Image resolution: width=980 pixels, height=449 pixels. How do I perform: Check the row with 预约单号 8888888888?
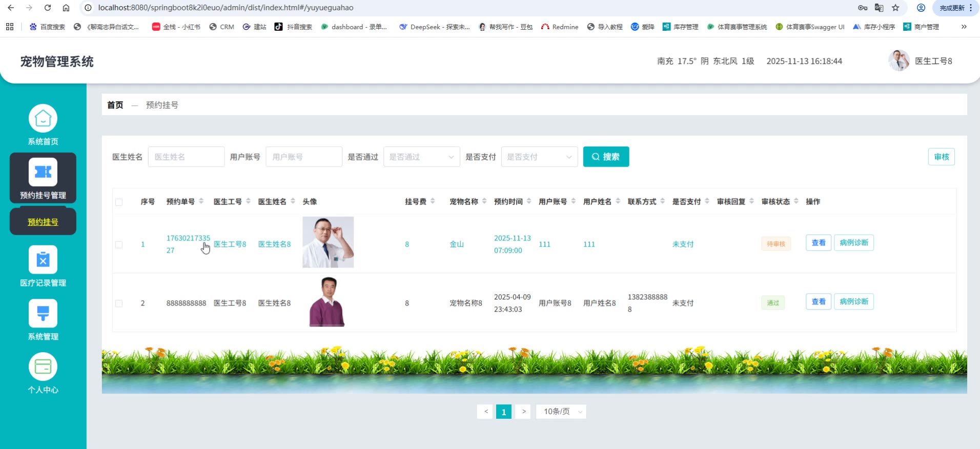pos(119,303)
